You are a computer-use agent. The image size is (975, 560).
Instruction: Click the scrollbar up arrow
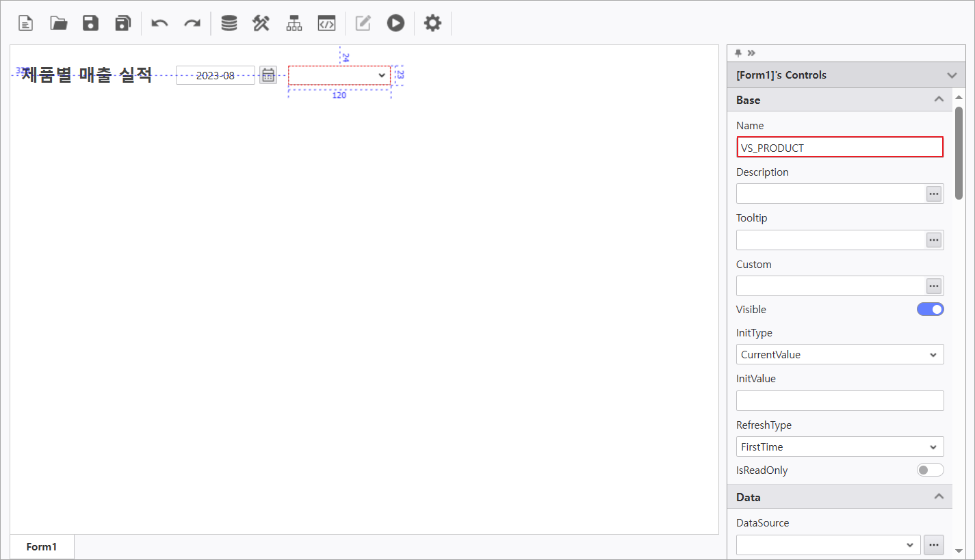959,98
